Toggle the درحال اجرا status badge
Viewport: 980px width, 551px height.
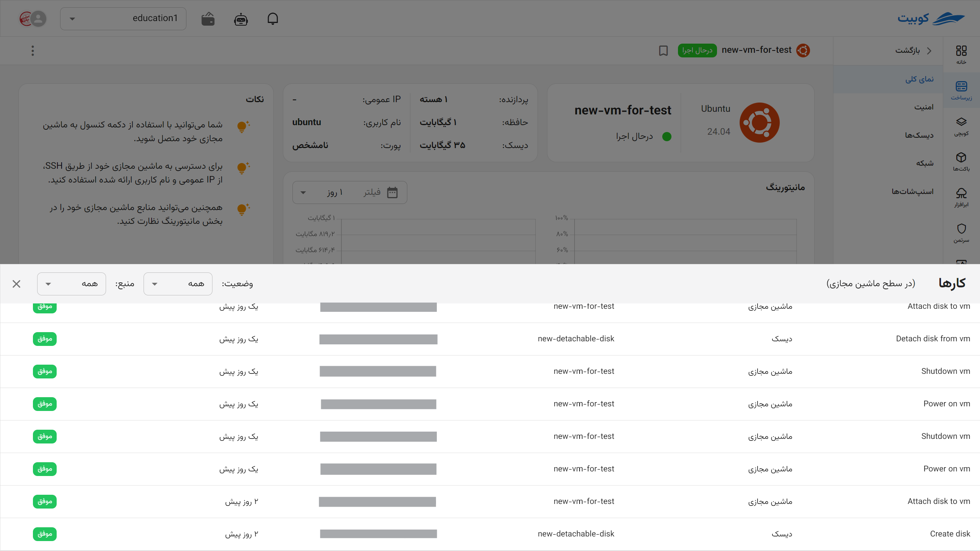click(697, 50)
